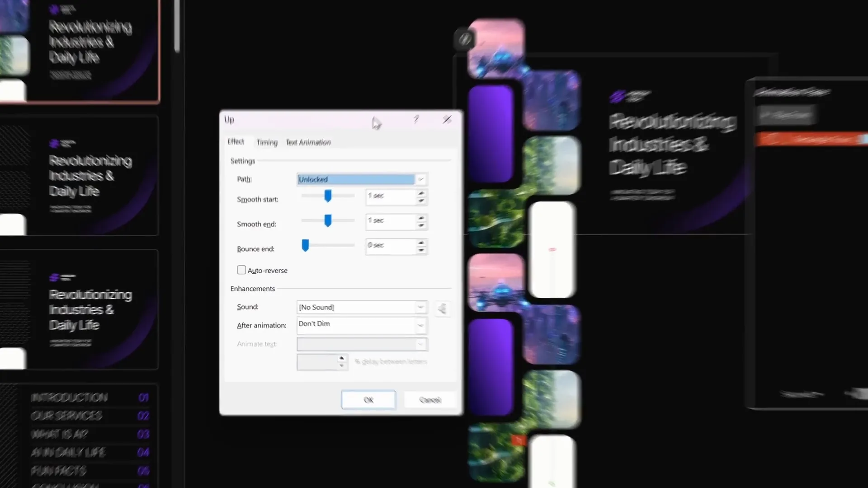Click the Smooth end slider handle
868x488 pixels.
327,220
